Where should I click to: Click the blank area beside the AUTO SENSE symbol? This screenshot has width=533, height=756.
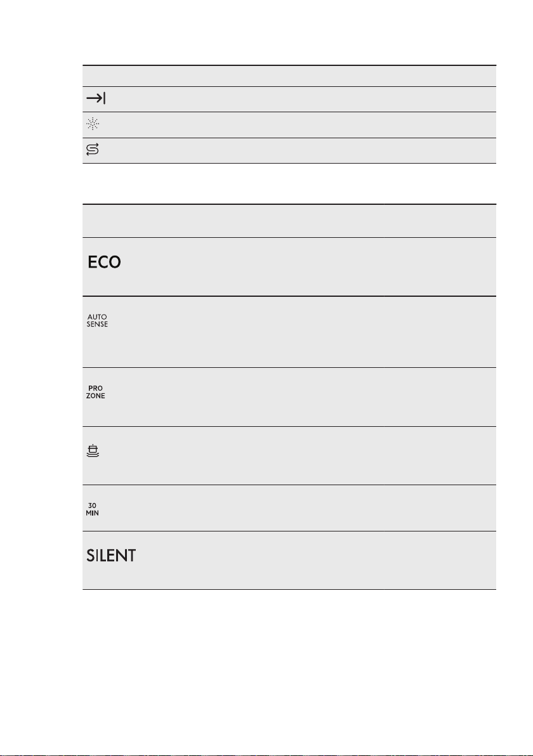coord(304,332)
